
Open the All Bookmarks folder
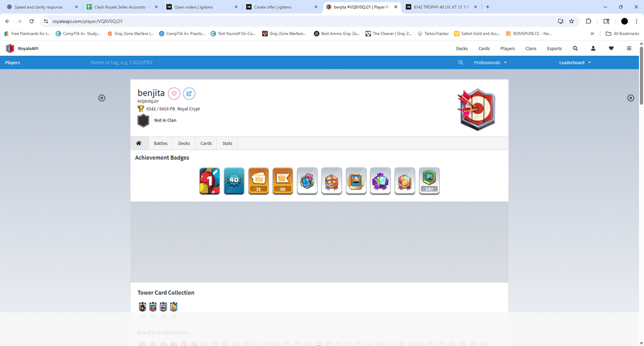point(622,34)
